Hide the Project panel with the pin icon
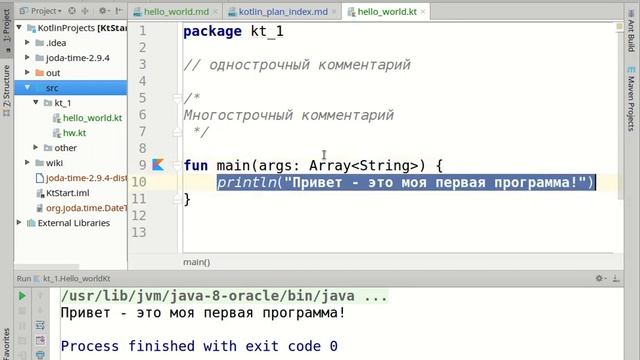 tap(118, 11)
